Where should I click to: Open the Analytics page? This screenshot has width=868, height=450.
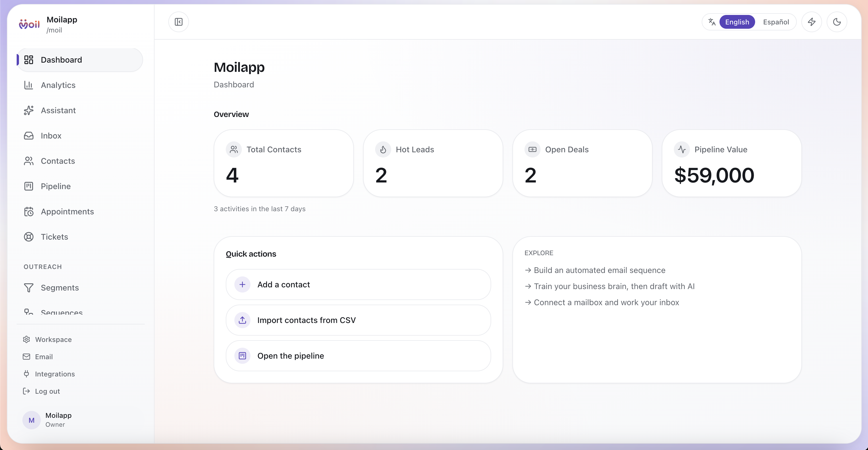[x=80, y=85]
